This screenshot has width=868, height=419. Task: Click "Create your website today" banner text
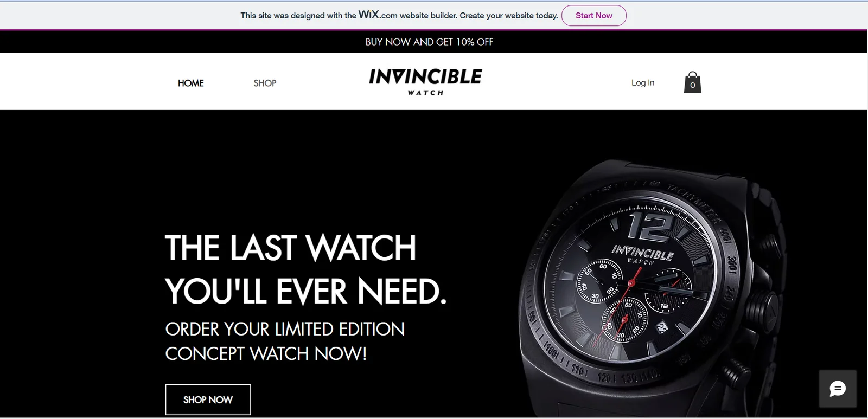(x=508, y=16)
